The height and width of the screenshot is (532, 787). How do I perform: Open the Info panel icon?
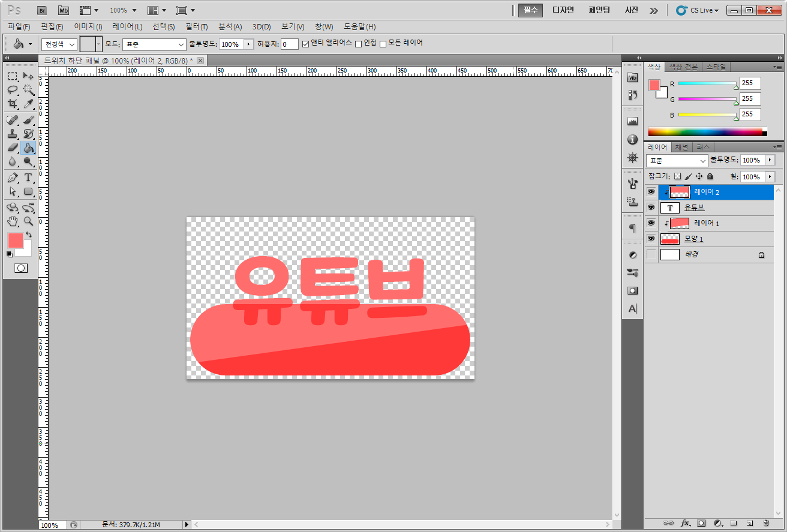click(632, 139)
